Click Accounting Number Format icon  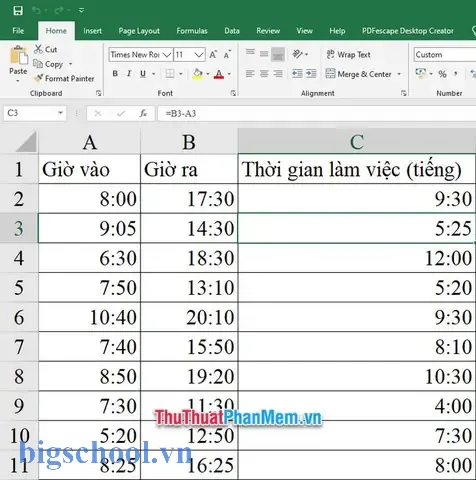[421, 74]
